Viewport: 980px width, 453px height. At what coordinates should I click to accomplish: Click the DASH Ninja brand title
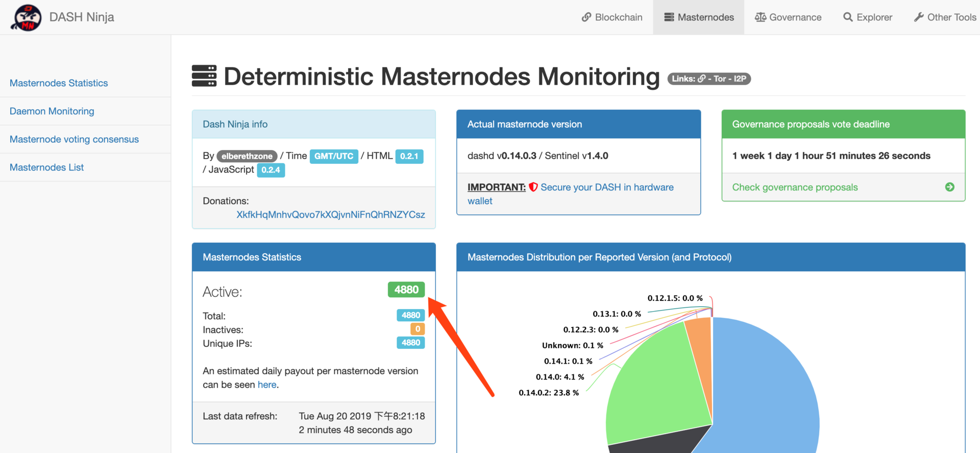[x=82, y=17]
